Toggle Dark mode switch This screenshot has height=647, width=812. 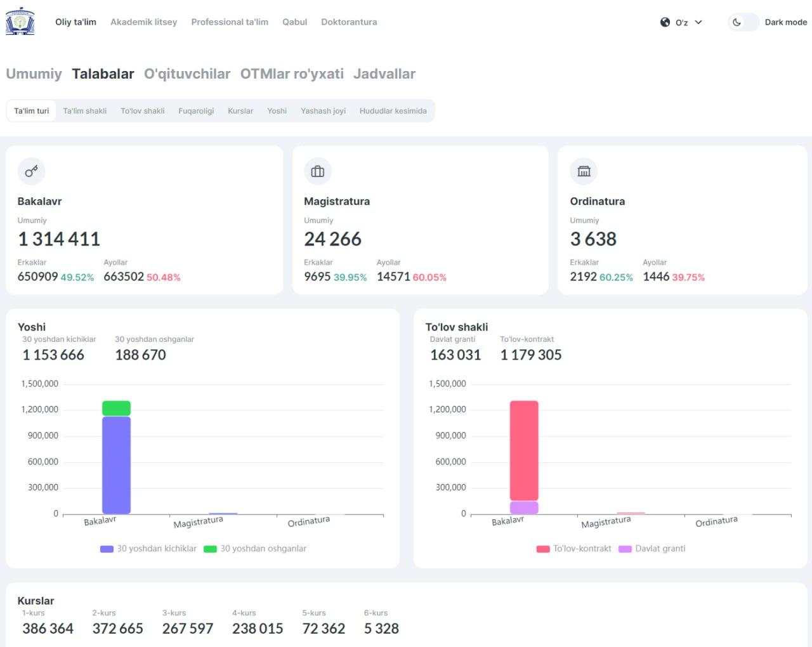tap(743, 22)
